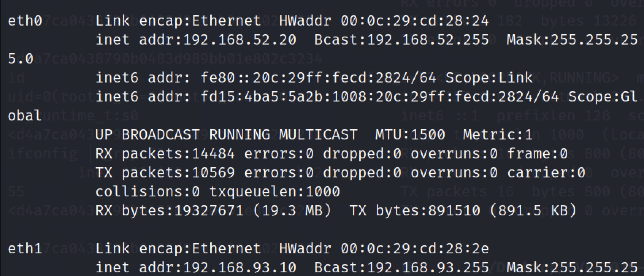Click the IP address 192.168.52.20
644x276 pixels.
(x=239, y=40)
